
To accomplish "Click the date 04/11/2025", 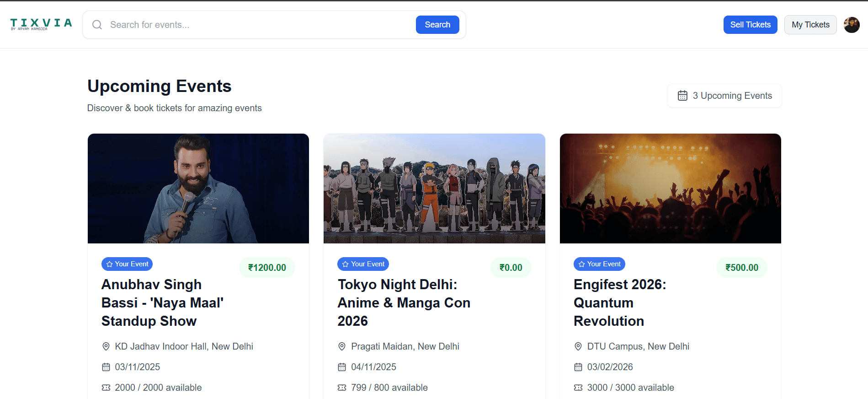I will click(374, 367).
